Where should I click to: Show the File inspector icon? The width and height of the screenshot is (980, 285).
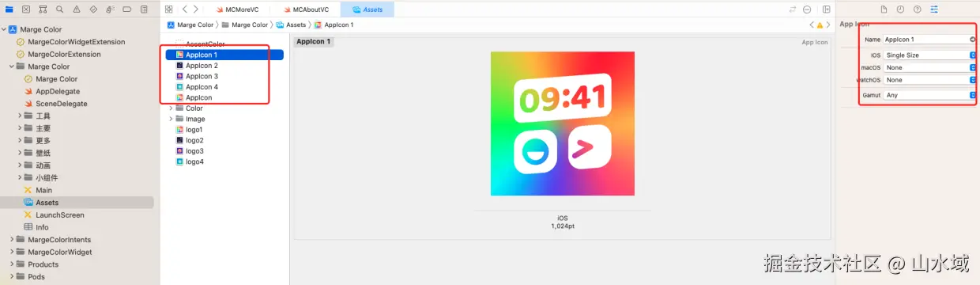coord(884,9)
